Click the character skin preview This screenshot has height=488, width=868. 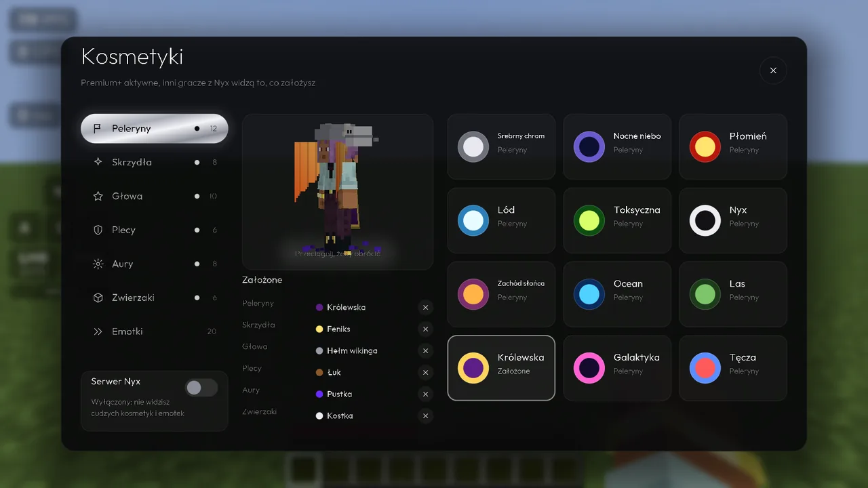pyautogui.click(x=337, y=192)
